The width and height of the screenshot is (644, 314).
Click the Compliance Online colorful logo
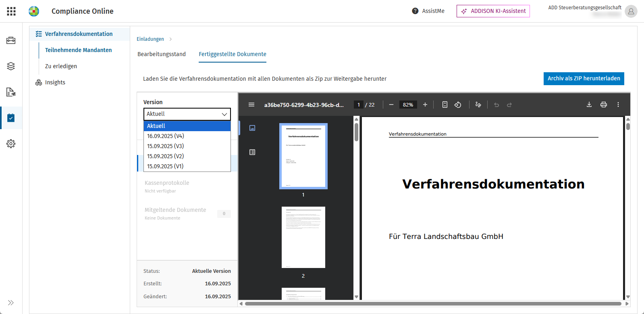click(x=34, y=11)
